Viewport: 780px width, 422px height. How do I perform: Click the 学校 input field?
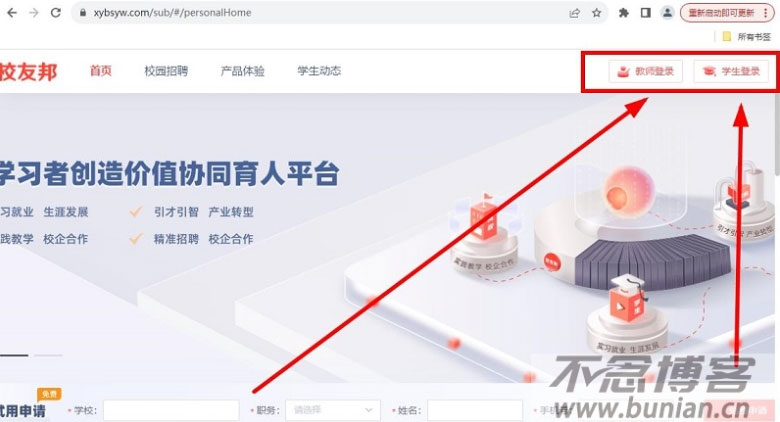[171, 410]
